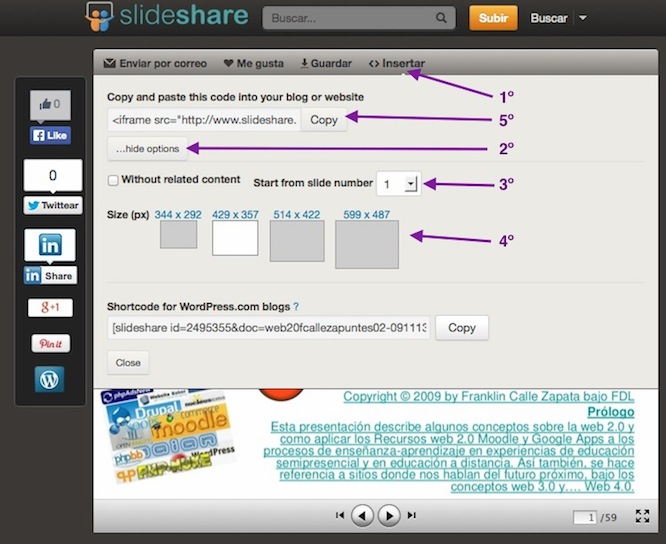
Task: Click the Twittear tweet button
Action: pos(53,205)
